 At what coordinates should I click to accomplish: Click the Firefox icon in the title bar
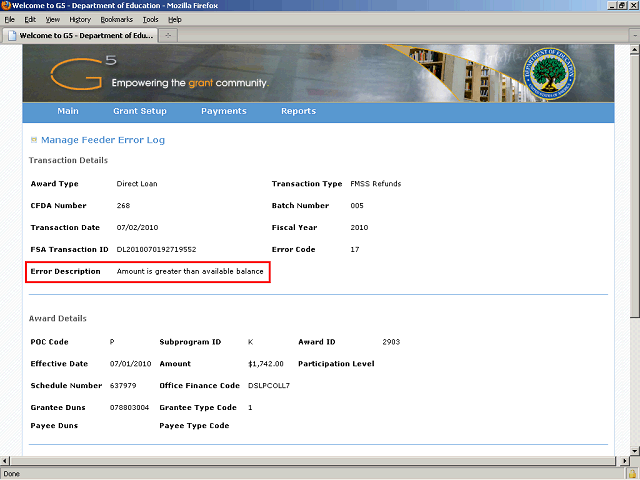(x=7, y=6)
